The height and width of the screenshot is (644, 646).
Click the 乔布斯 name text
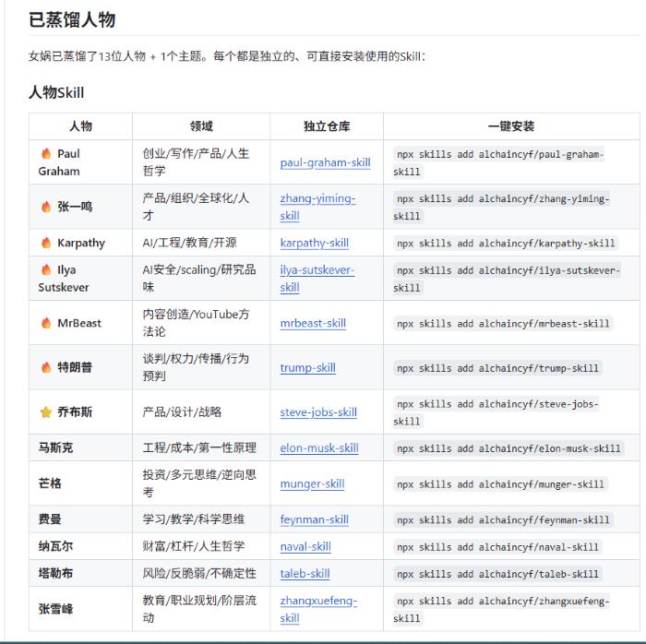75,411
